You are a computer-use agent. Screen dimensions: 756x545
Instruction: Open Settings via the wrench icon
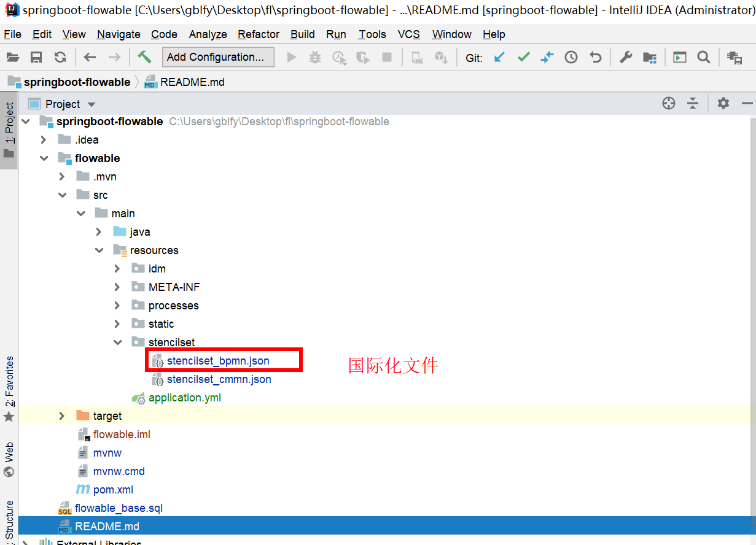tap(626, 57)
